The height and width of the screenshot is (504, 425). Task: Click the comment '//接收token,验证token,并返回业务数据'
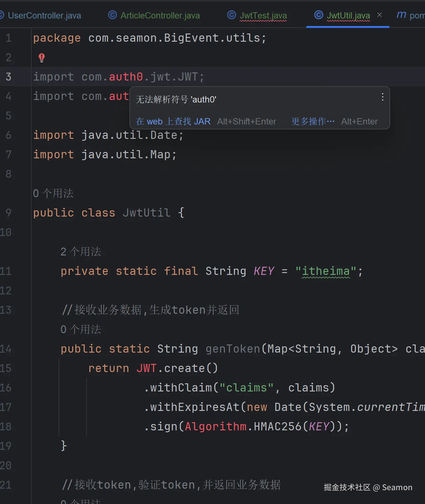point(171,485)
